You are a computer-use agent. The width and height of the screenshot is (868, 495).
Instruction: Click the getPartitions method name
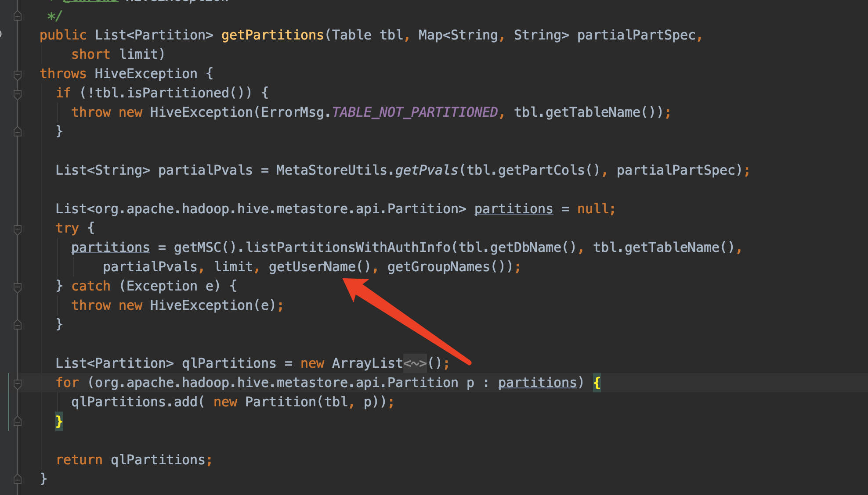pos(272,35)
